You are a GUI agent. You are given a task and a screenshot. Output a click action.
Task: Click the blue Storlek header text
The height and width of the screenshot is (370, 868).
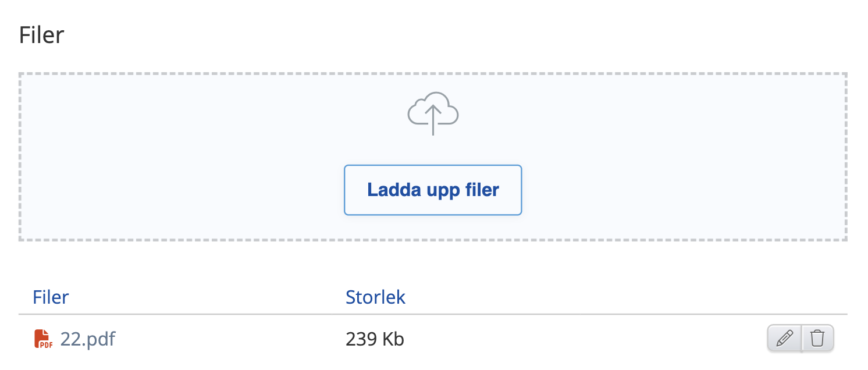pyautogui.click(x=375, y=297)
